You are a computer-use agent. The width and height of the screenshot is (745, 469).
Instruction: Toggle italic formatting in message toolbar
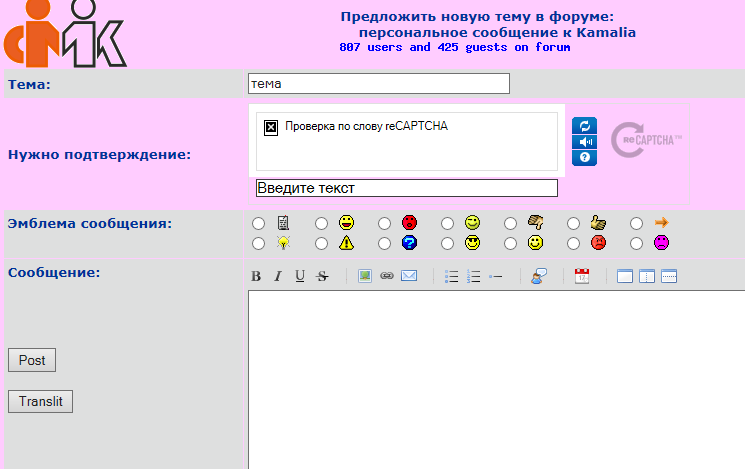point(278,276)
